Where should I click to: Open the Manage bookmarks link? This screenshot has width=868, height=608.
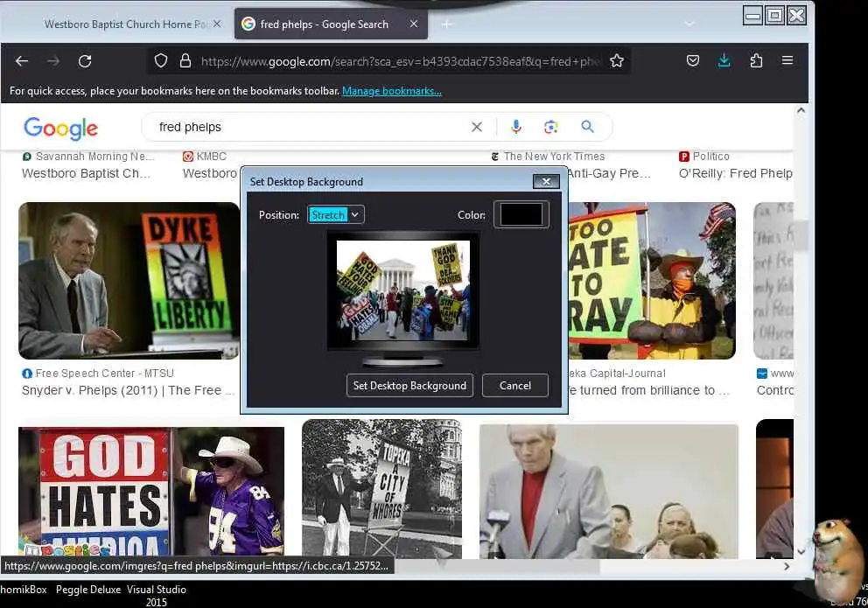tap(391, 91)
